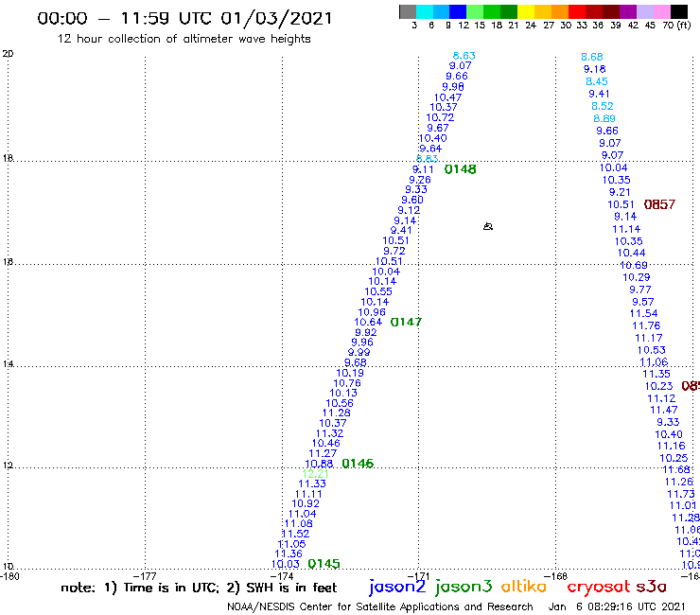Click the gray 0-3 ft legend swatch
The height and width of the screenshot is (615, 700).
[x=408, y=11]
